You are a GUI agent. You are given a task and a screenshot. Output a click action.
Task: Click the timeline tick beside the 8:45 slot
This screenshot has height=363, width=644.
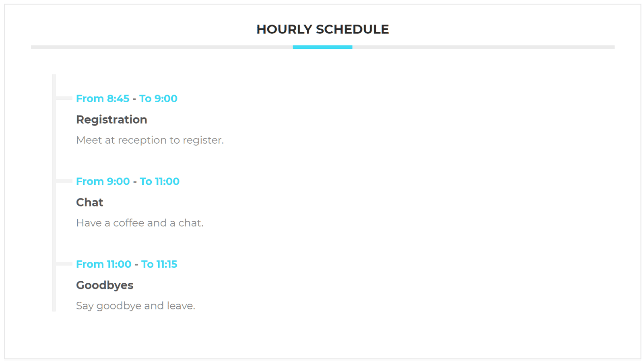tap(64, 98)
